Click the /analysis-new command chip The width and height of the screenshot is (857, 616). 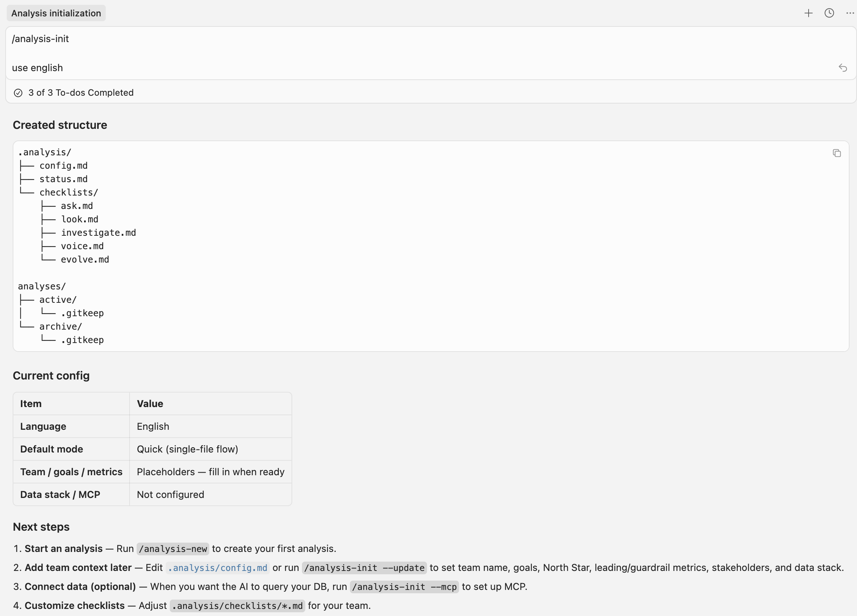point(172,549)
